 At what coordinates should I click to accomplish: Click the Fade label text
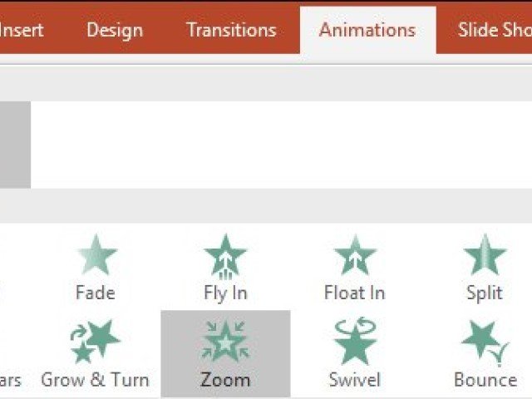(96, 293)
